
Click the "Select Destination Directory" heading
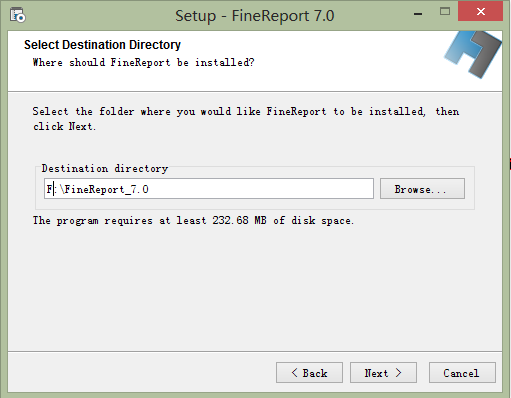point(102,45)
